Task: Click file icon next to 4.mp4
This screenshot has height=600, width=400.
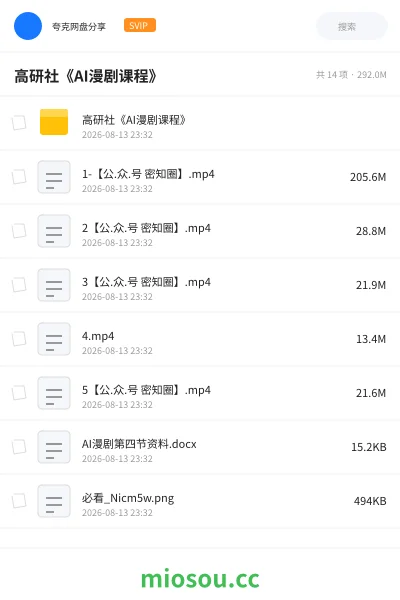Action: point(54,339)
